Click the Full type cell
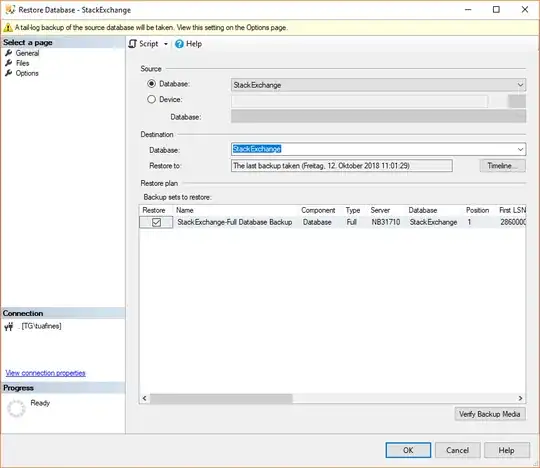The width and height of the screenshot is (540, 468). tap(352, 222)
